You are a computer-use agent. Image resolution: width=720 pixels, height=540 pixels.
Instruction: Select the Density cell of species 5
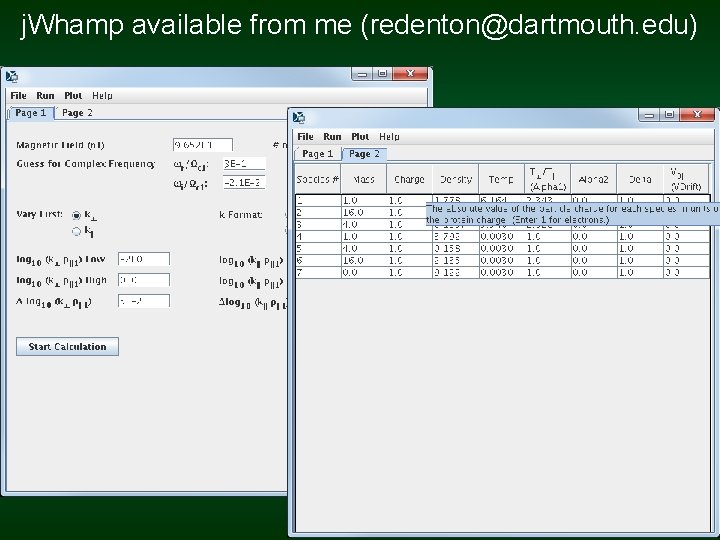click(456, 248)
